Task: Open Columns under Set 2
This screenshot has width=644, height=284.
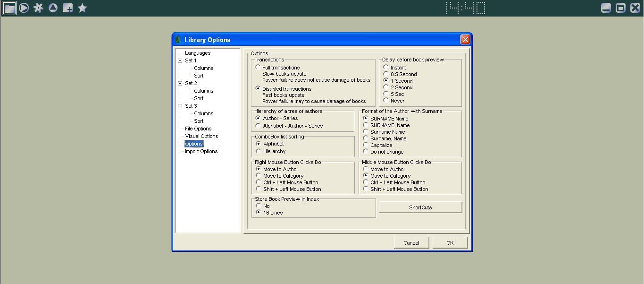Action: 204,91
